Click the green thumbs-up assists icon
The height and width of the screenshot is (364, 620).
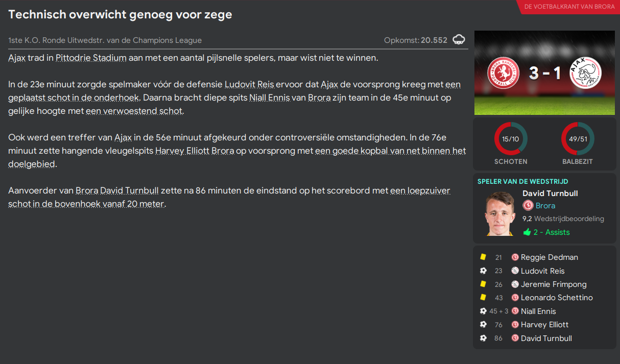527,232
